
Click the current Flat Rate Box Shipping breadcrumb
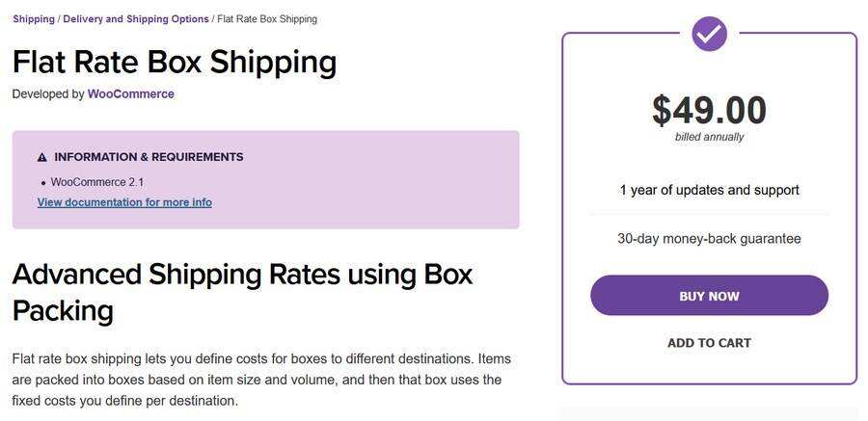tap(266, 19)
